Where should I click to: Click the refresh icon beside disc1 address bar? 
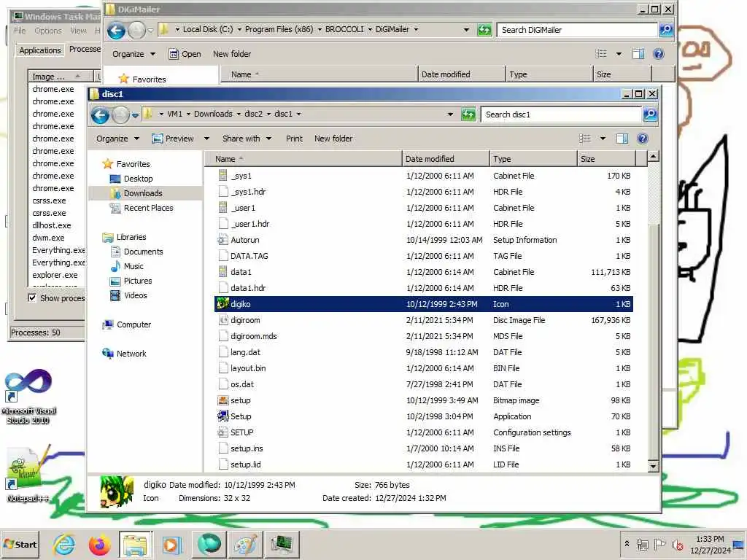tap(468, 114)
